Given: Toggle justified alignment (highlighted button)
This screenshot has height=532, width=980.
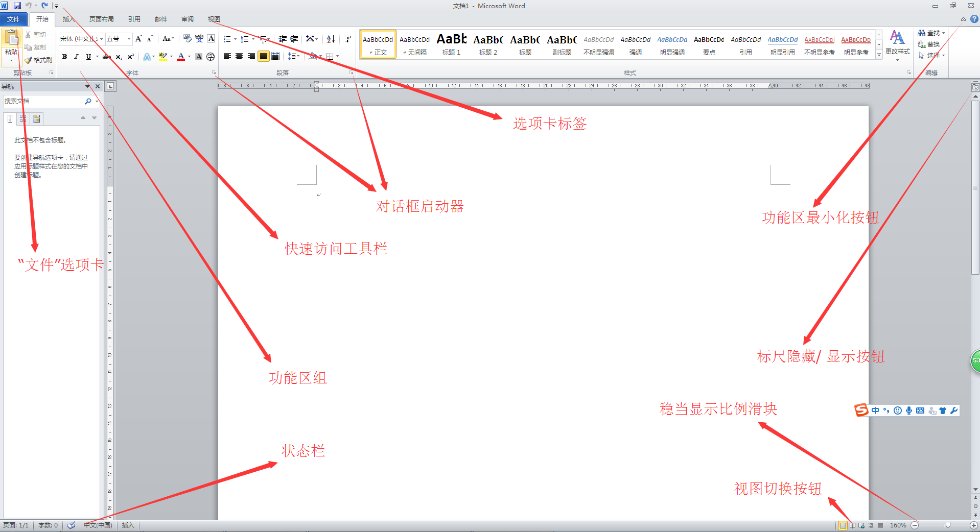Looking at the screenshot, I should tap(263, 56).
